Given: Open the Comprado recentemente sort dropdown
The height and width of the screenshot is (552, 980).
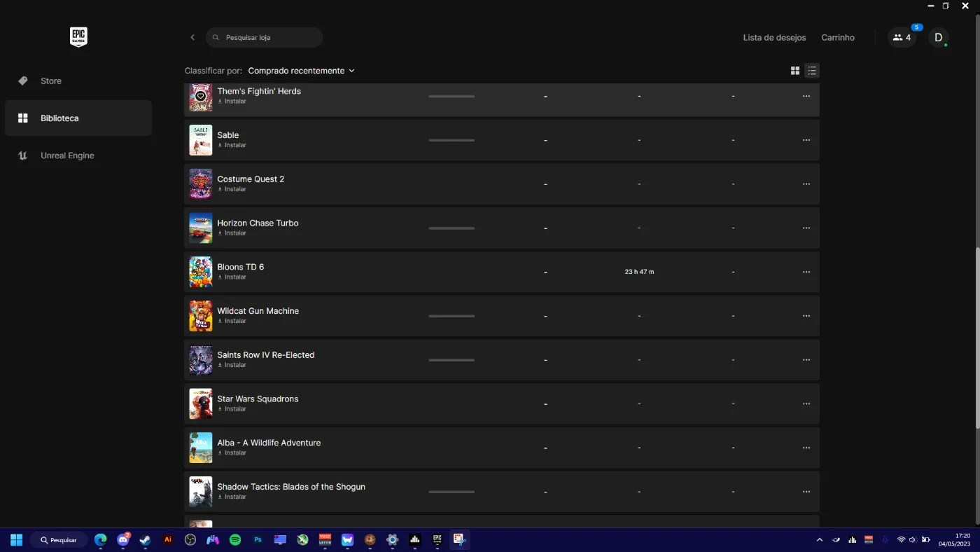Looking at the screenshot, I should pos(302,71).
